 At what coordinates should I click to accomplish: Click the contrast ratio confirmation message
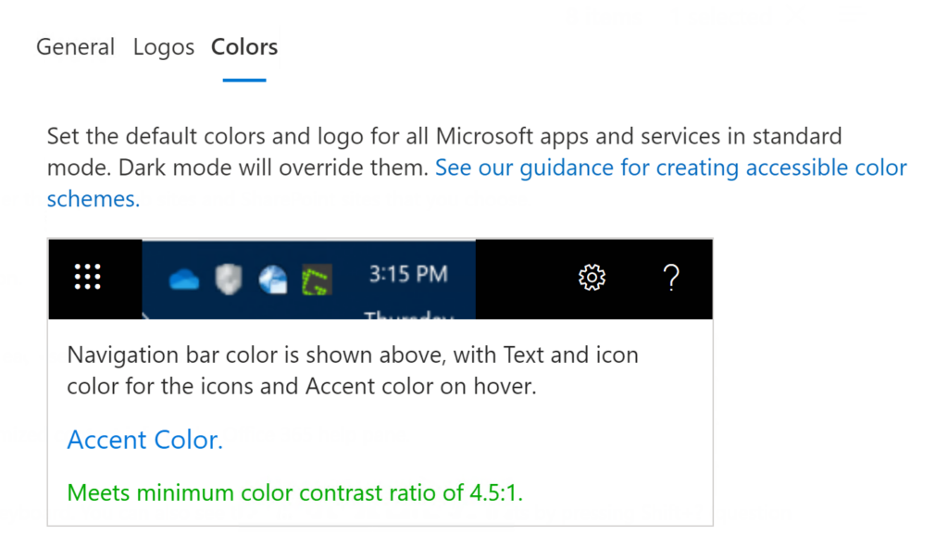[x=294, y=492]
